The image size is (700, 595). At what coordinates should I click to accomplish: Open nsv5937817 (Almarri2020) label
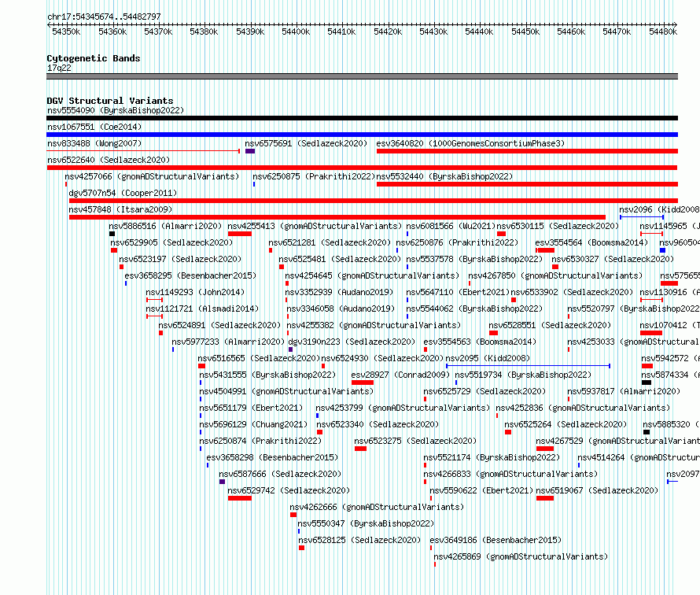click(x=624, y=391)
